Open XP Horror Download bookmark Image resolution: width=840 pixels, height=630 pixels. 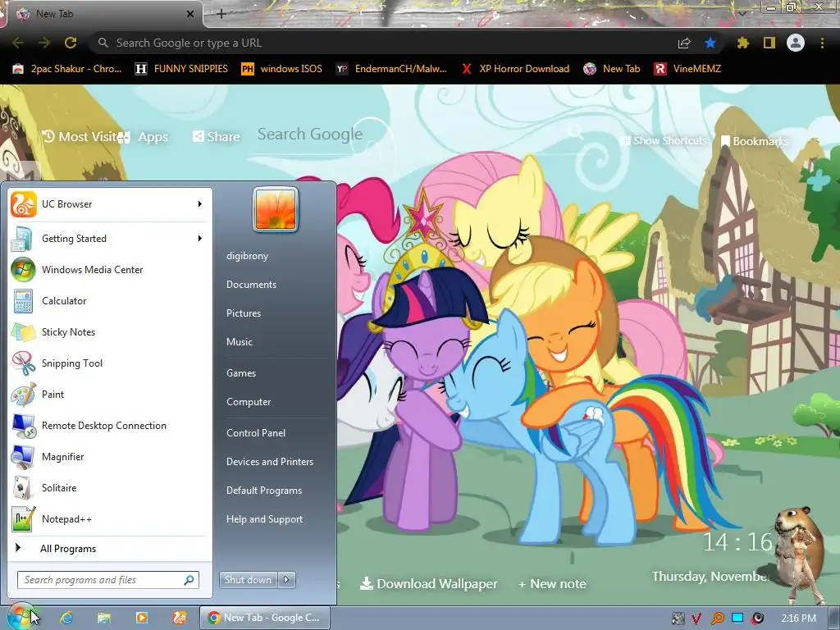(515, 69)
